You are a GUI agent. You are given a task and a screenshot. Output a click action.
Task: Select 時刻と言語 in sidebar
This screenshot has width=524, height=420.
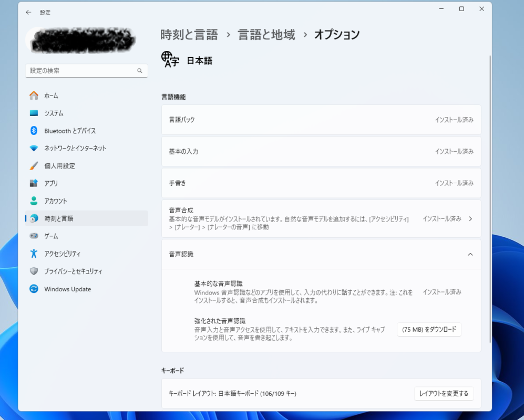coord(87,218)
